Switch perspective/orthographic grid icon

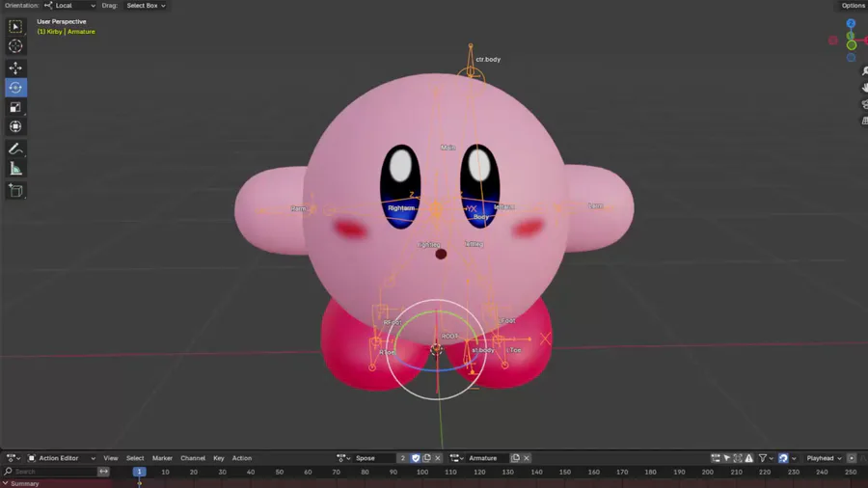[x=864, y=121]
